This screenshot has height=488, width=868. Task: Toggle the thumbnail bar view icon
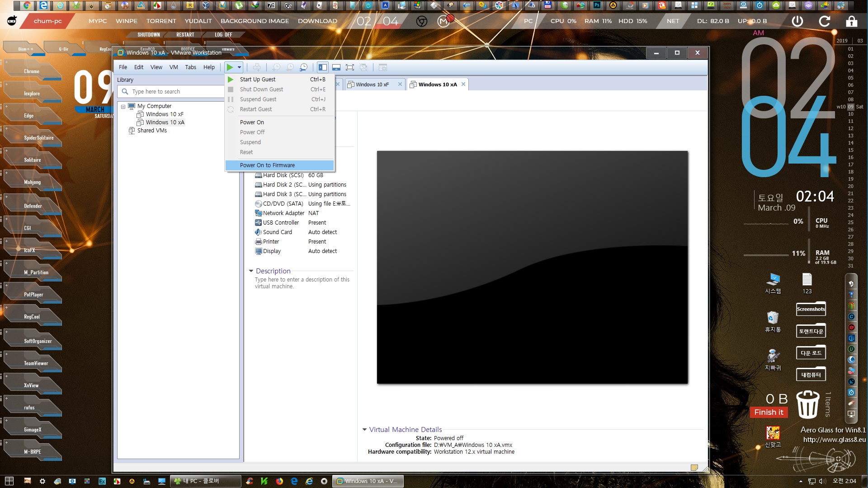(x=336, y=67)
